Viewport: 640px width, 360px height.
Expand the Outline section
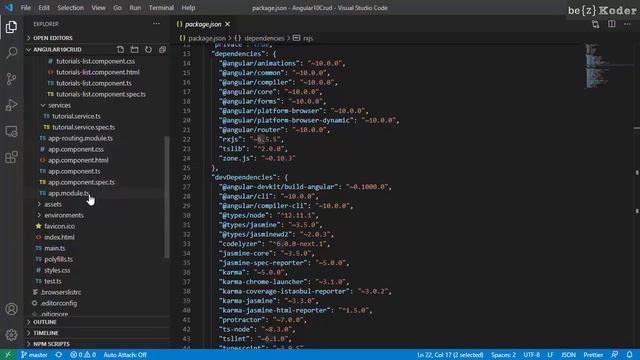(x=98, y=322)
